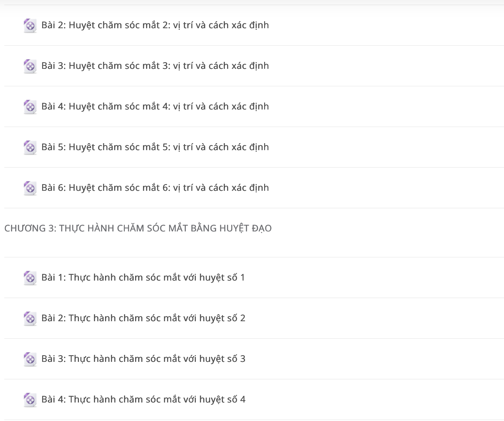The image size is (504, 421).
Task: Open Bài 1: Thực hành với huyệt số 1
Action: pos(143,278)
